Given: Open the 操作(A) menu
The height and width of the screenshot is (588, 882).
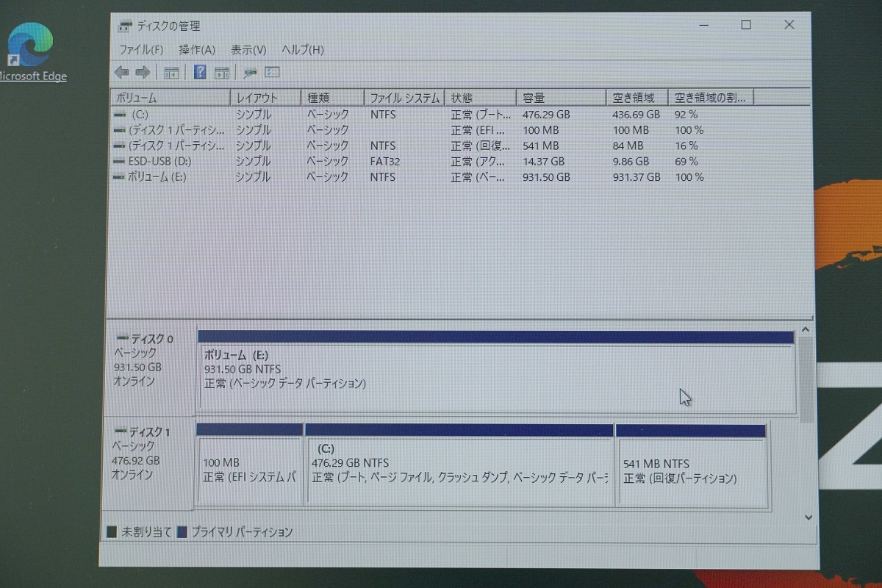Looking at the screenshot, I should (197, 50).
